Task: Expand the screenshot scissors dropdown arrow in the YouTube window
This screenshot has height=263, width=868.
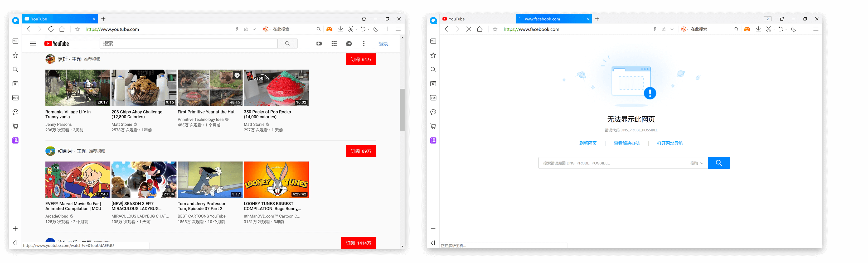Action: pyautogui.click(x=356, y=29)
